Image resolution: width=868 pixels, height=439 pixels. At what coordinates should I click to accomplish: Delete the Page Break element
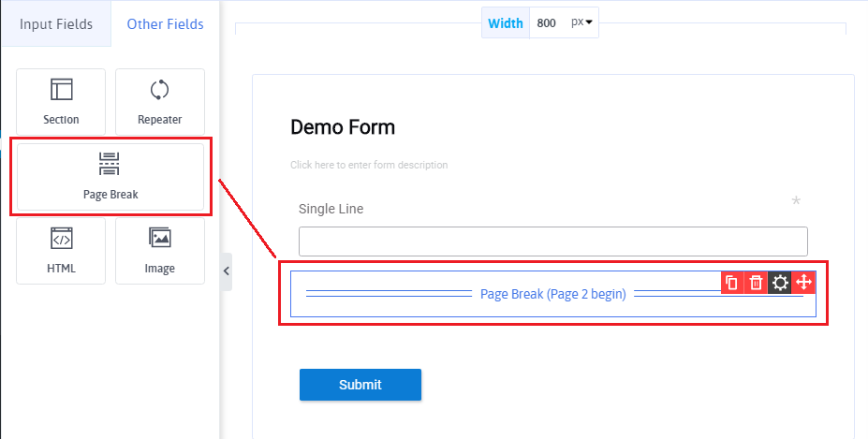(756, 283)
